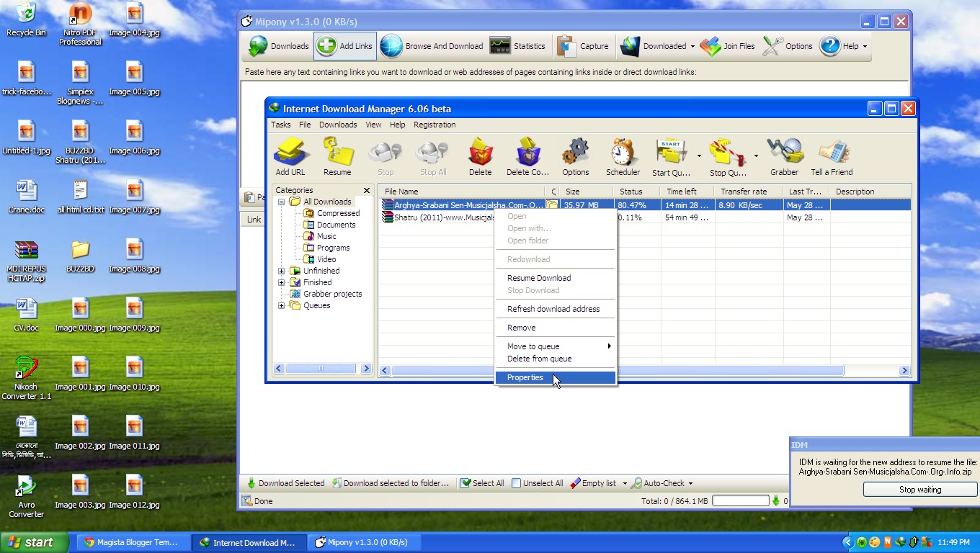Close the Categories panel

(x=367, y=191)
